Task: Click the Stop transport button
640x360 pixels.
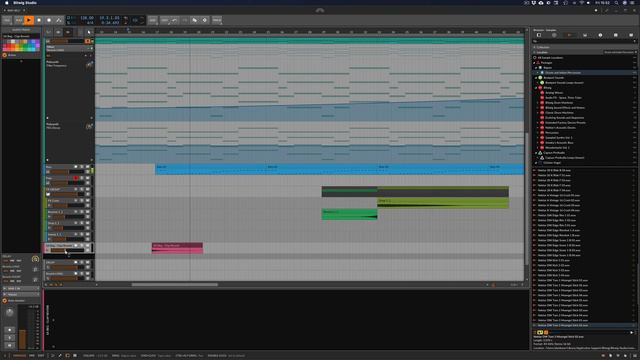Action: pos(39,20)
